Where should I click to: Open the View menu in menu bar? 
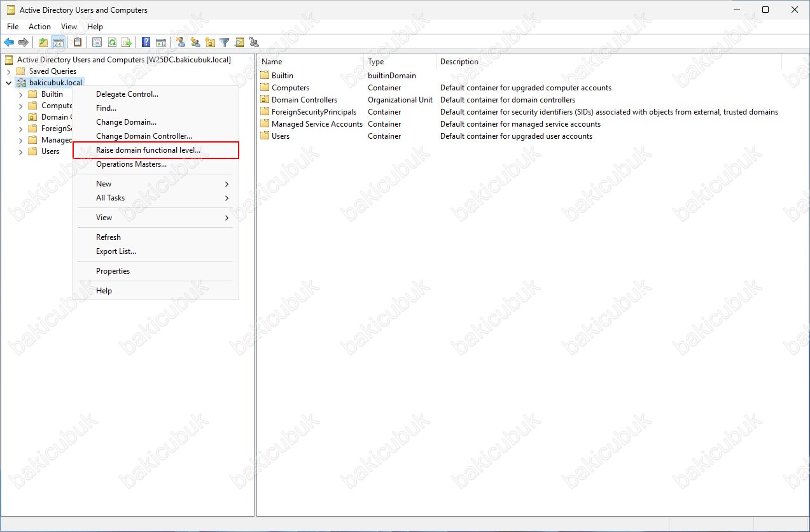click(x=69, y=27)
